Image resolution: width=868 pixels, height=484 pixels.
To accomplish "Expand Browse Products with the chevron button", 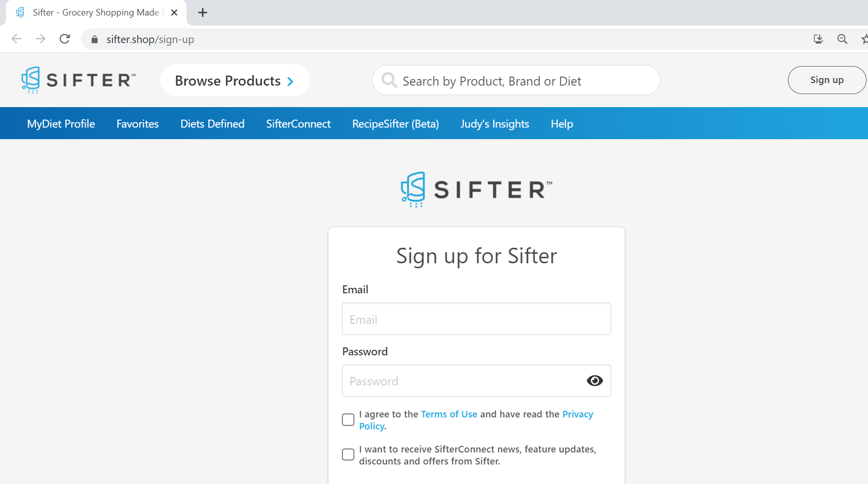I will tap(235, 80).
